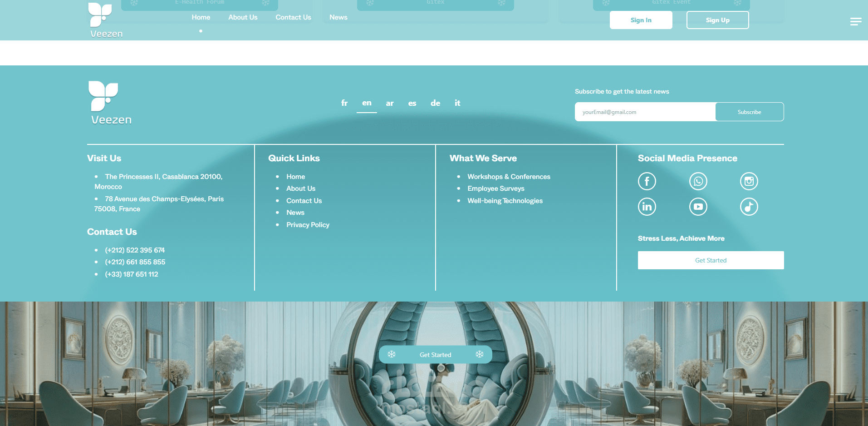Open the LinkedIn social icon
The image size is (868, 426).
pos(647,207)
